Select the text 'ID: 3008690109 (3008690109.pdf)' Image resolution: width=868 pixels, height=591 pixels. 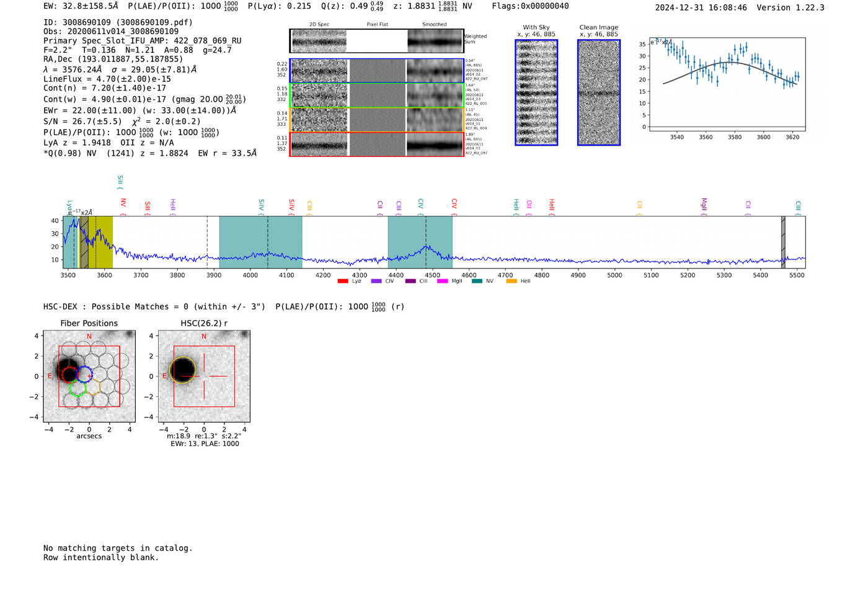pos(118,22)
